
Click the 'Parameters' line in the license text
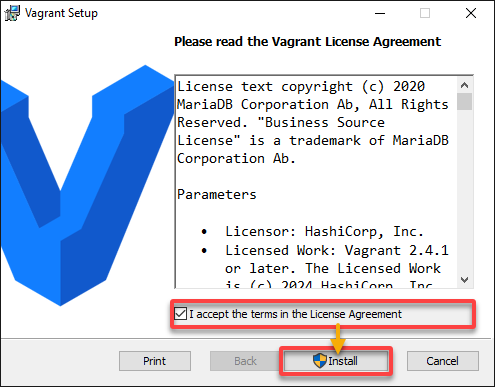[217, 194]
